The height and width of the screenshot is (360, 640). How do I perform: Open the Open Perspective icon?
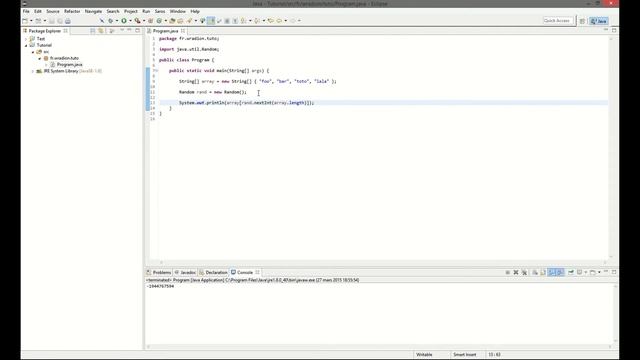582,21
